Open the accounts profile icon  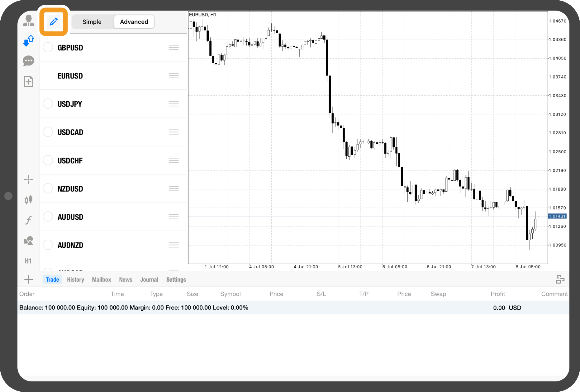pos(28,21)
